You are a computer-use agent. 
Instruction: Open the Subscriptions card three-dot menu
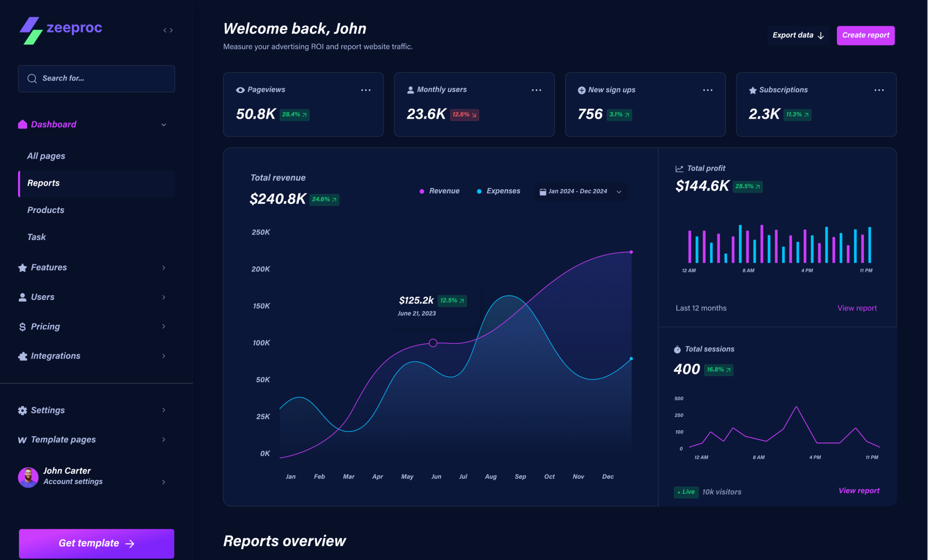(879, 90)
